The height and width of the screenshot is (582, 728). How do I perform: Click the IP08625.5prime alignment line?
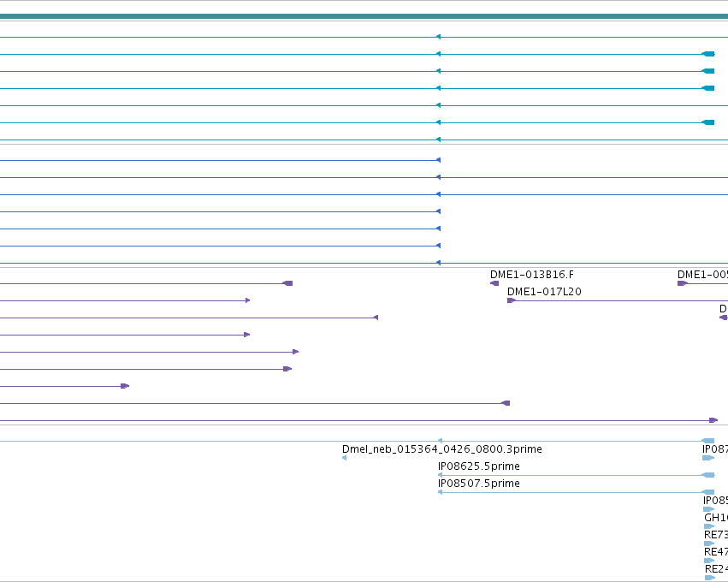click(577, 475)
